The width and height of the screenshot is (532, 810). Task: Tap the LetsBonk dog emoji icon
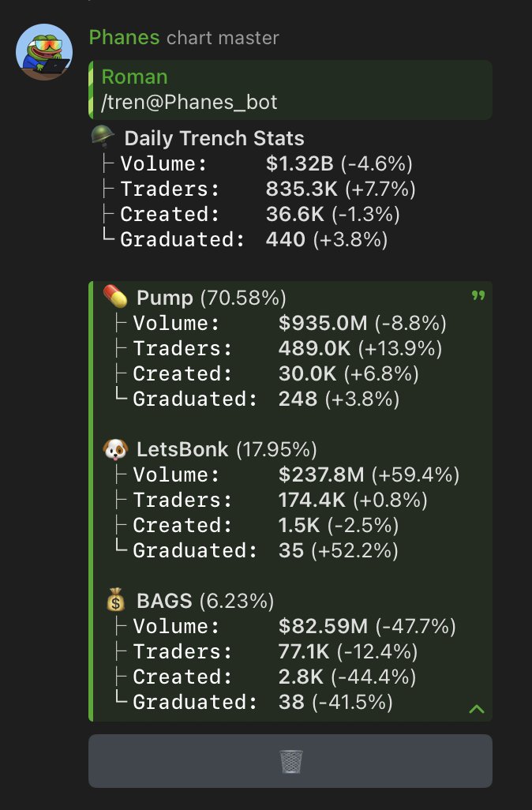115,449
